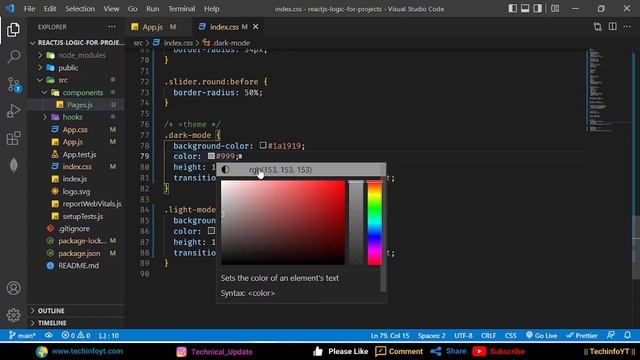Change encoding via UTF-8
The width and height of the screenshot is (640, 360).
[463, 336]
